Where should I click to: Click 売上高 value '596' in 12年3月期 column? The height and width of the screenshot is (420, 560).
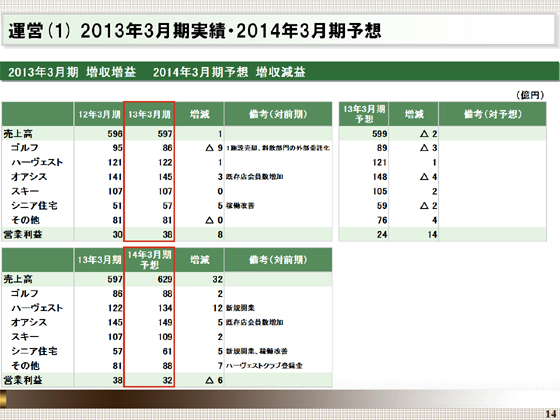tap(115, 134)
